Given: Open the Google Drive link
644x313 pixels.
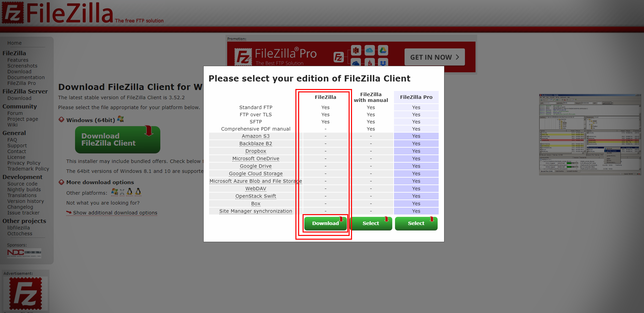Looking at the screenshot, I should click(255, 166).
